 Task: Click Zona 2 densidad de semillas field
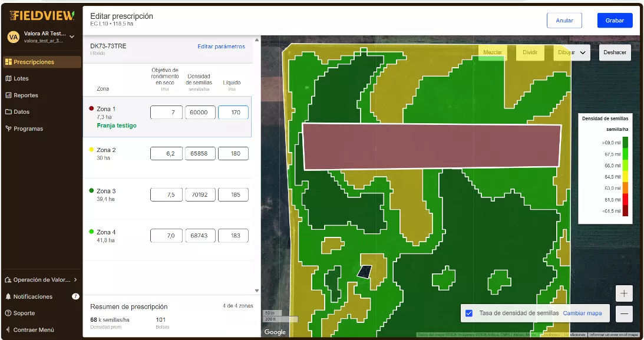(x=200, y=154)
